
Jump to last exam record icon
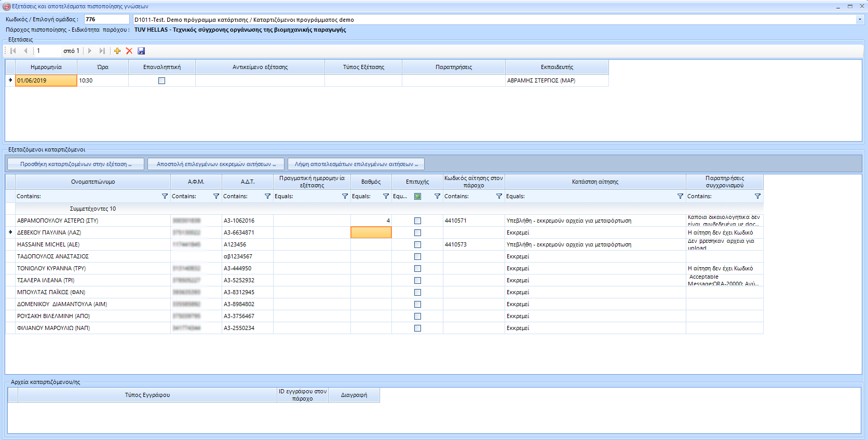pos(102,51)
